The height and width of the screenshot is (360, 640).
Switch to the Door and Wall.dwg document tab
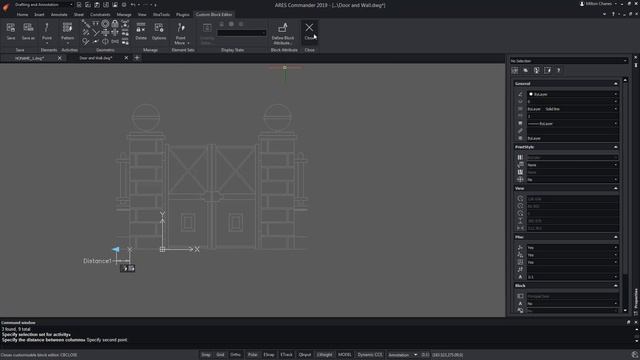(96, 58)
